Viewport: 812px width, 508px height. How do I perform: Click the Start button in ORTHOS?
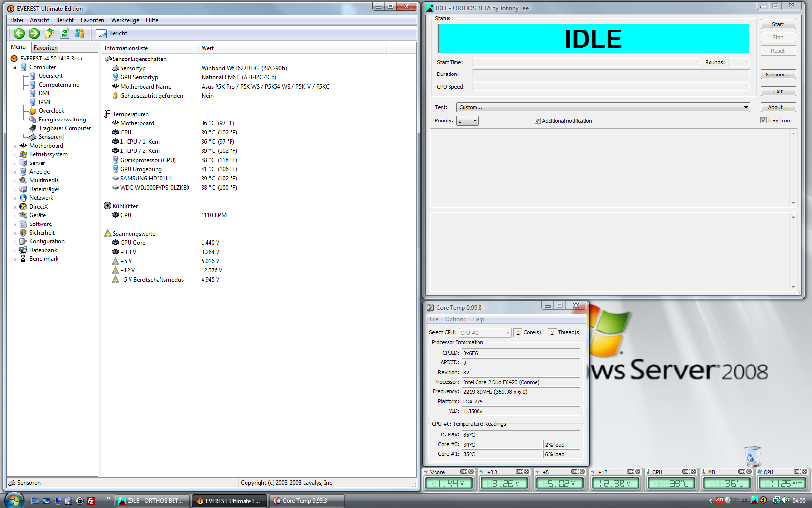[778, 24]
